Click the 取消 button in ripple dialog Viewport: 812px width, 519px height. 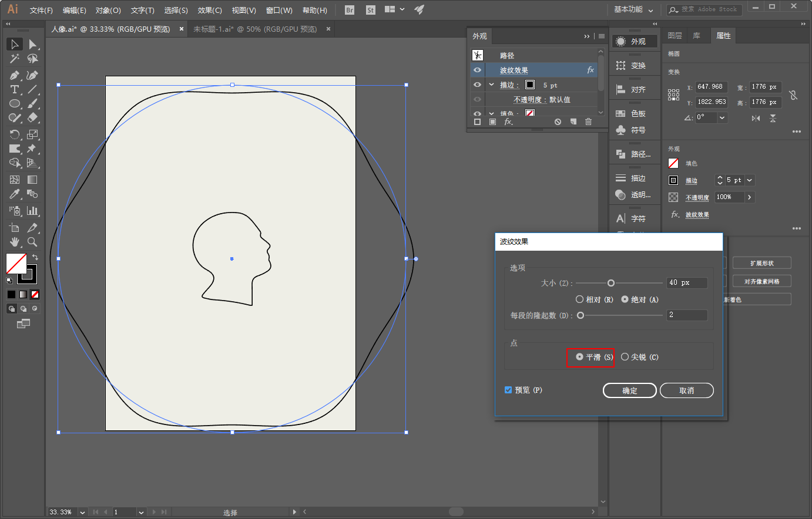(686, 390)
